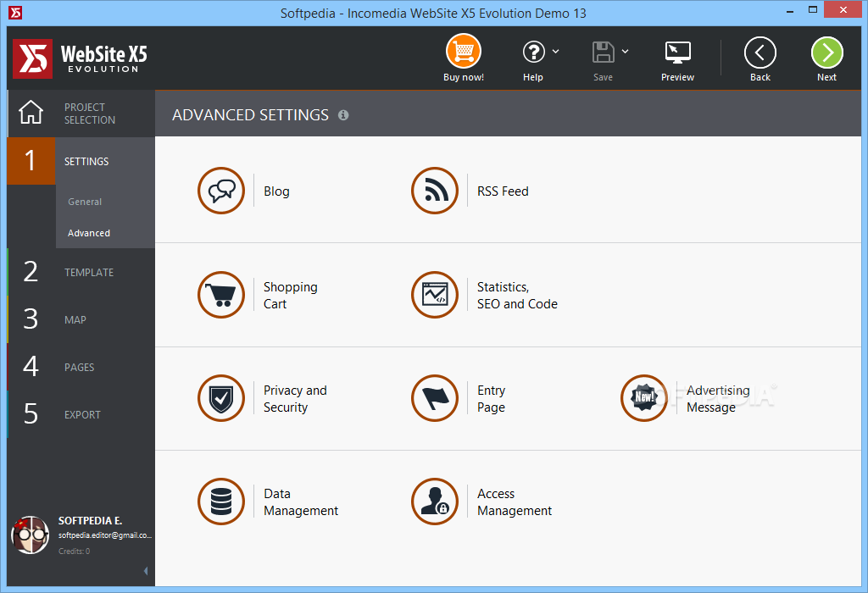Go Back with the left arrow
The width and height of the screenshot is (868, 593).
tap(760, 53)
